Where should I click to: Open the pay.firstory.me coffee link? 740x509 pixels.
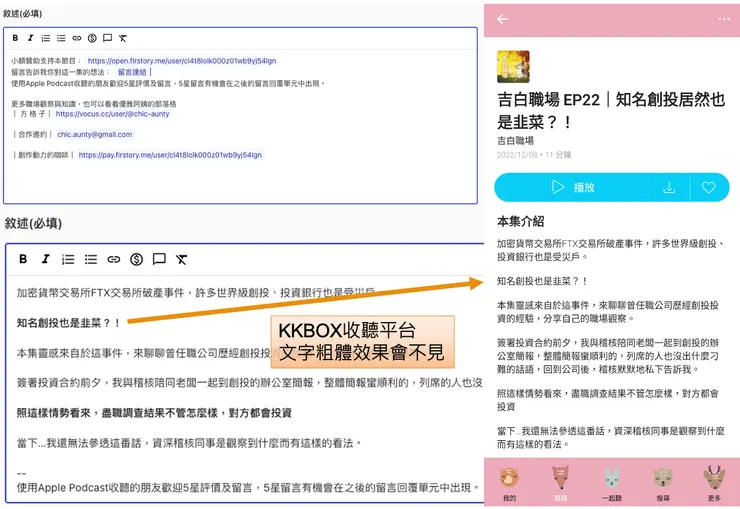click(170, 155)
